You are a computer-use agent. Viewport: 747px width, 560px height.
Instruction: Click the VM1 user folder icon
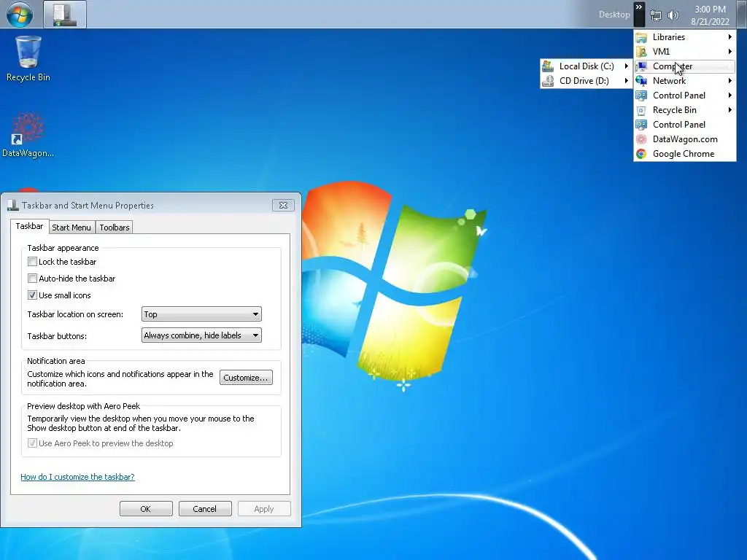point(642,52)
